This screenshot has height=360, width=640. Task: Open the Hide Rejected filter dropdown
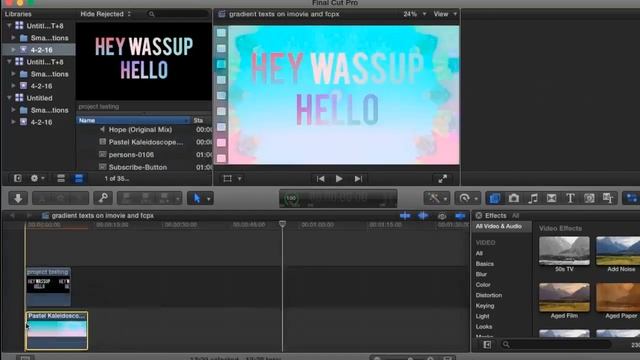pos(105,14)
